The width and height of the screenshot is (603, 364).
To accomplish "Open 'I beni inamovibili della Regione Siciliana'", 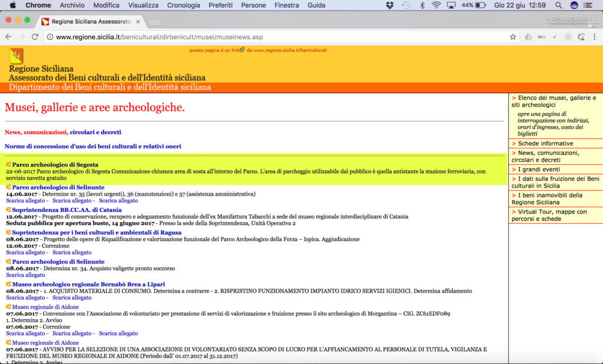I will [x=547, y=198].
